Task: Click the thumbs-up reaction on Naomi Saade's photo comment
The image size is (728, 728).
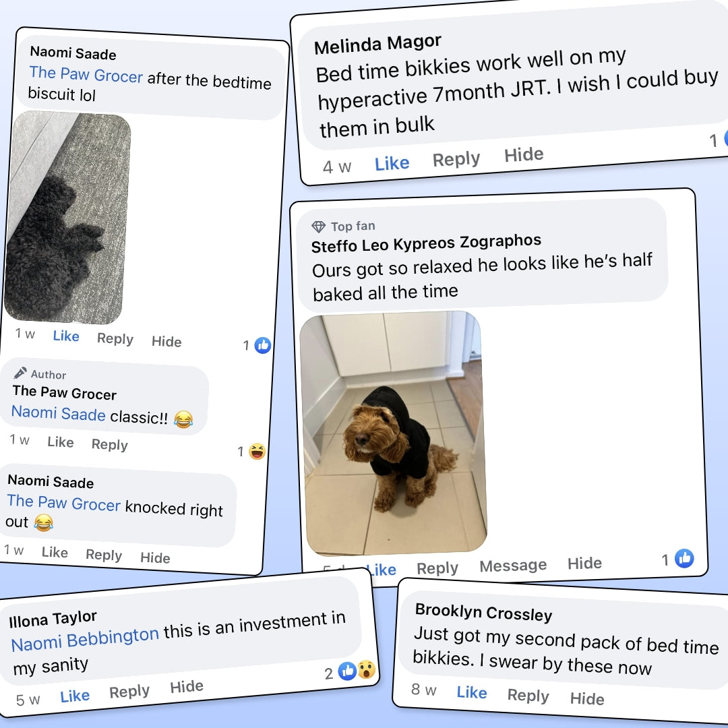Action: point(263,345)
